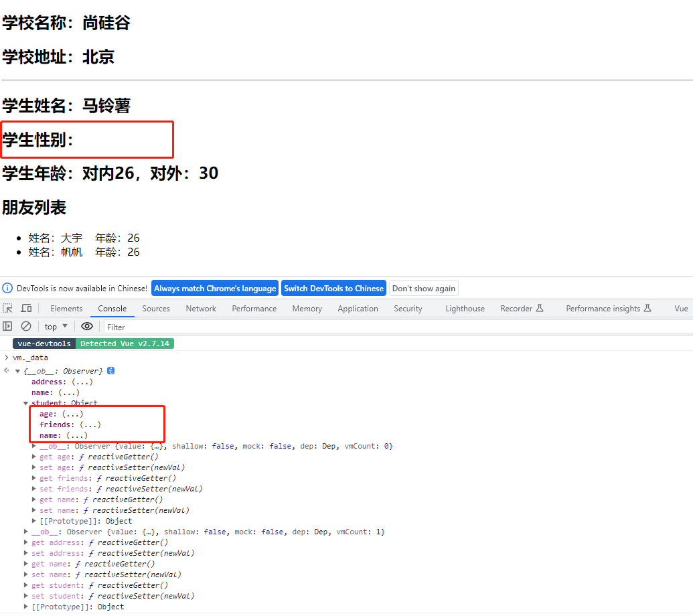The height and width of the screenshot is (616, 693).
Task: Open the Memory tab
Action: tap(307, 309)
